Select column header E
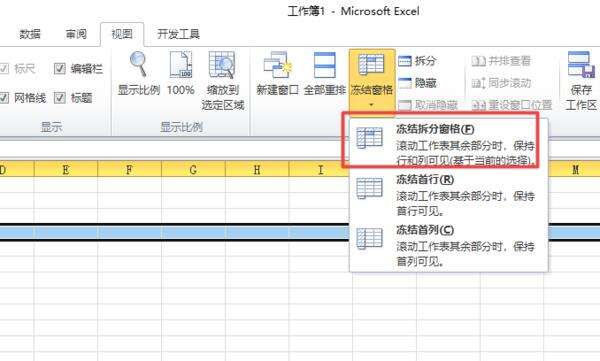 tap(66, 169)
